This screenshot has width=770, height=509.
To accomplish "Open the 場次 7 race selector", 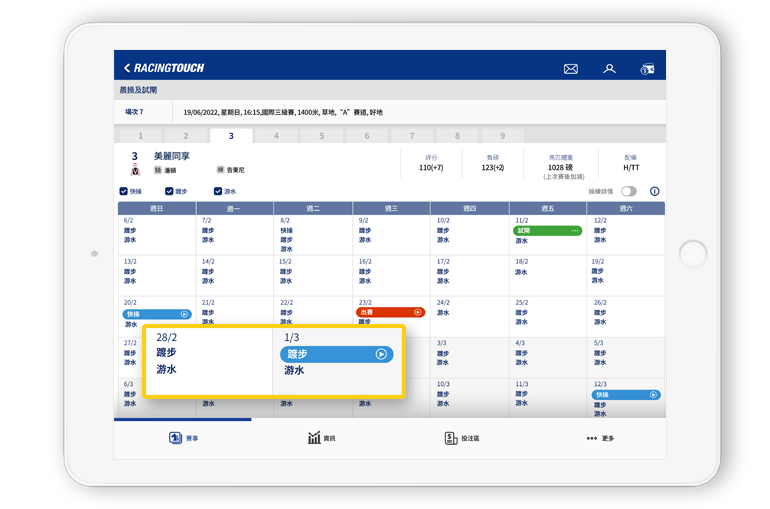I will [x=134, y=112].
